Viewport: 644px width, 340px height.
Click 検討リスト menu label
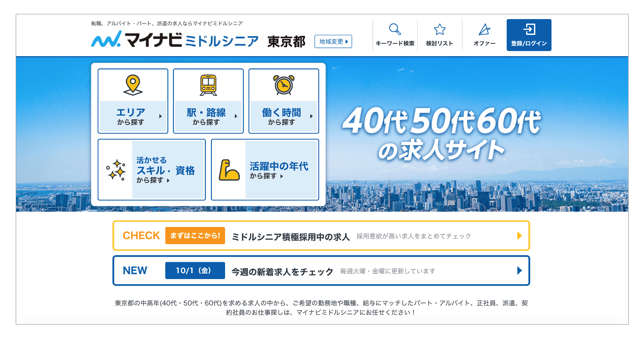[439, 43]
